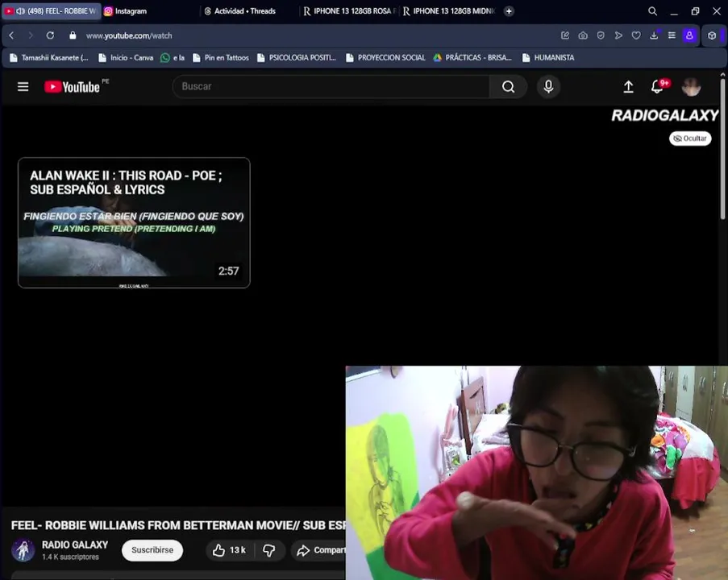Open the YouTube account avatar menu

tap(691, 87)
